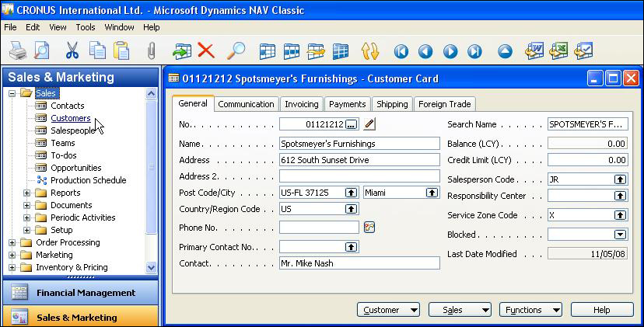This screenshot has width=644, height=327.
Task: Go to the Last record
Action: (474, 52)
